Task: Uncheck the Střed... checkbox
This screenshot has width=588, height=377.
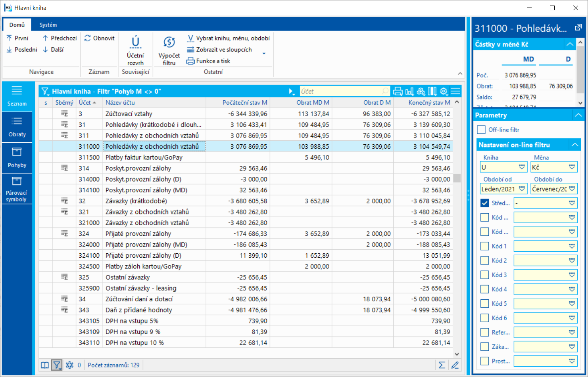Action: point(484,203)
